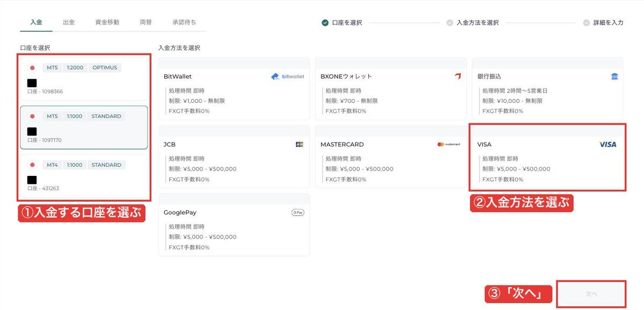The image size is (644, 310).
Task: Click the 次へ button
Action: coord(591,294)
